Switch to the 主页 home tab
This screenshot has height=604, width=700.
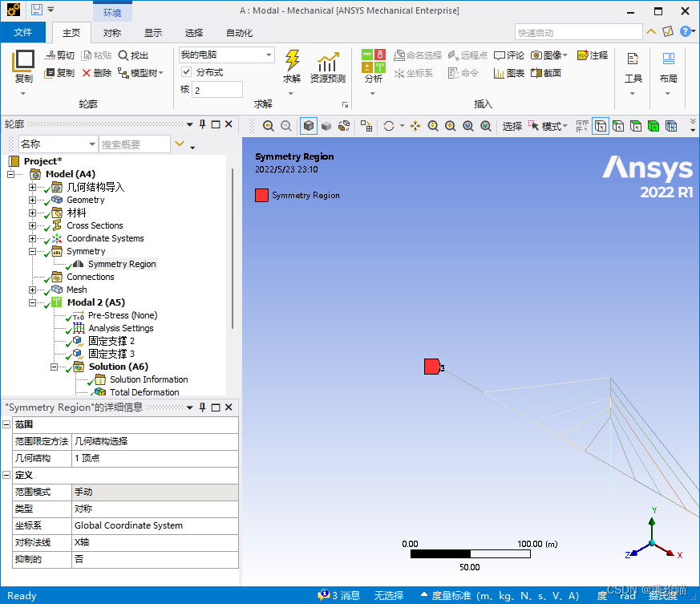[71, 33]
